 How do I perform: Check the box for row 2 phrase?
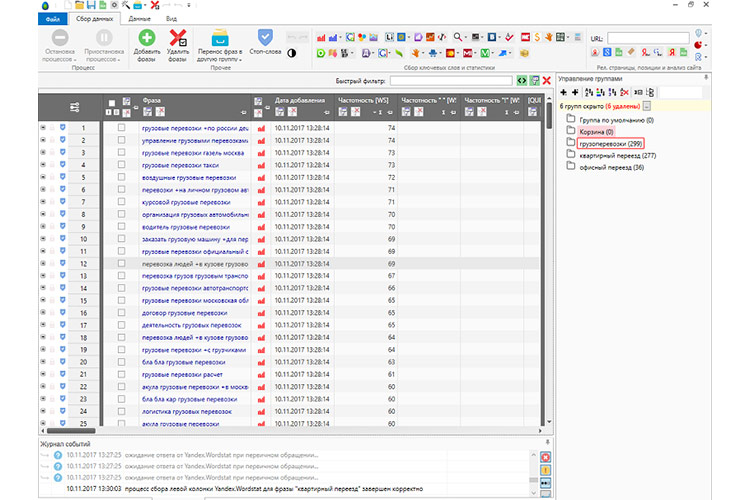(121, 140)
